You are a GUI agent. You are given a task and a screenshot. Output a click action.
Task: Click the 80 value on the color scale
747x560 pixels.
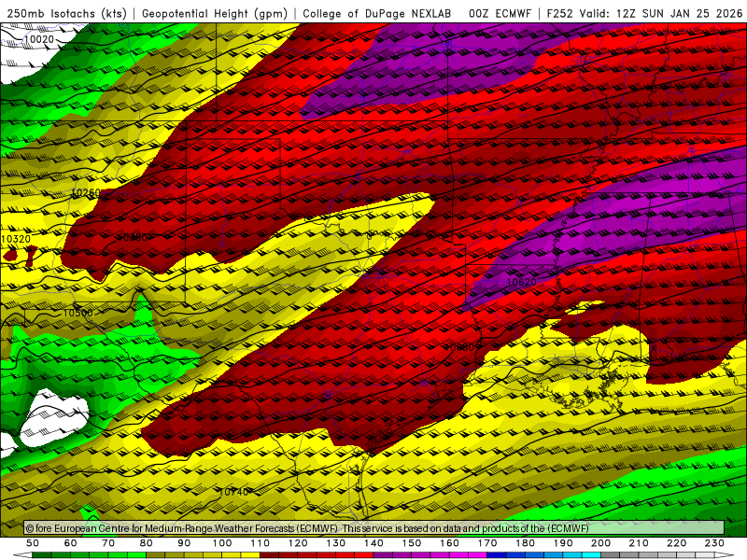click(x=147, y=543)
